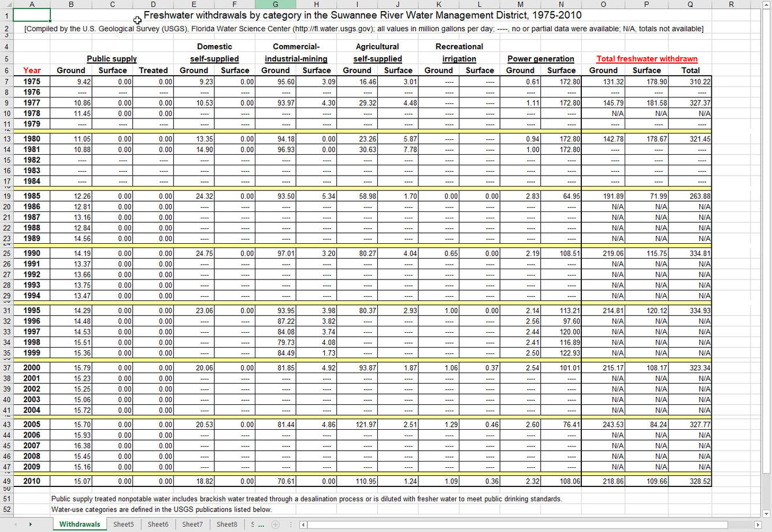
Task: Open the Sheet8 tab
Action: click(x=227, y=524)
